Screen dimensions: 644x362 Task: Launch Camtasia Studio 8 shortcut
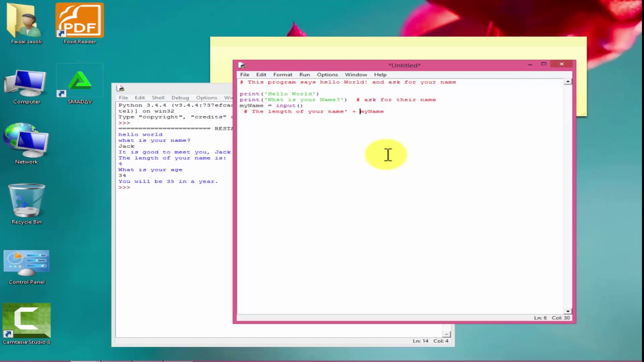coord(26,324)
